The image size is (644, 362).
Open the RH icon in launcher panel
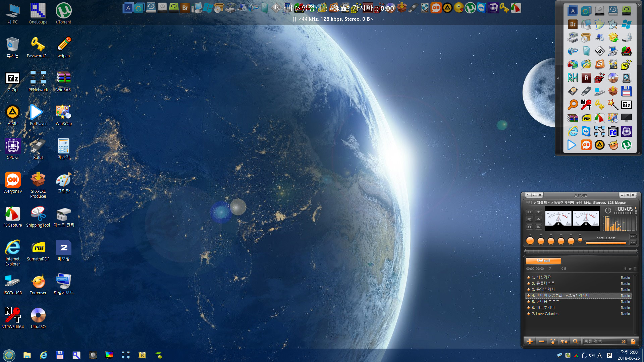click(x=573, y=78)
